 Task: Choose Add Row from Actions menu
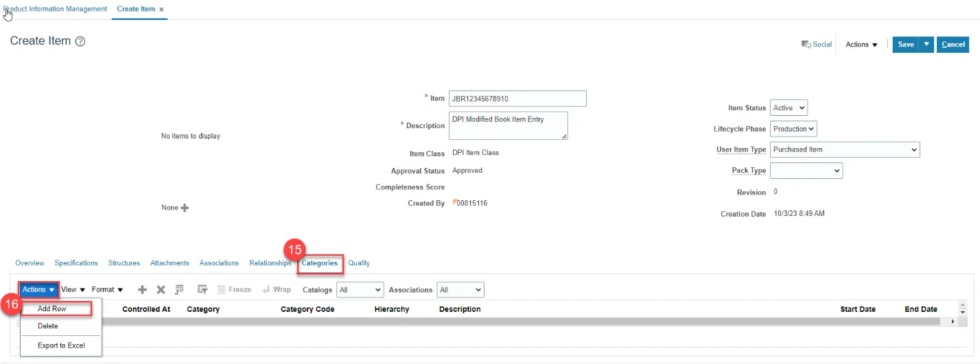(x=52, y=309)
